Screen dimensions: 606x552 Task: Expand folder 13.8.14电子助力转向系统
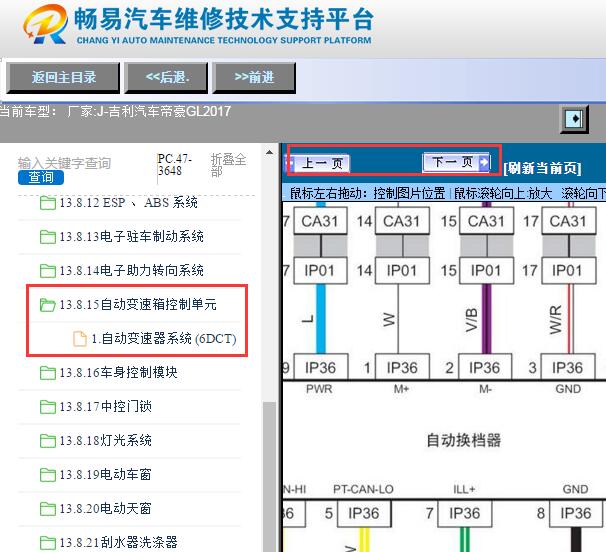click(x=122, y=270)
